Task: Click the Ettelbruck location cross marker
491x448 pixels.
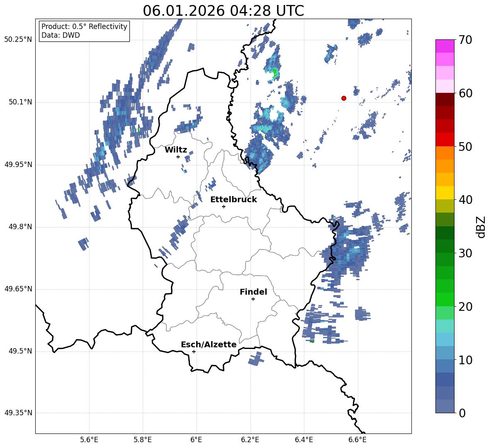Action: (224, 206)
